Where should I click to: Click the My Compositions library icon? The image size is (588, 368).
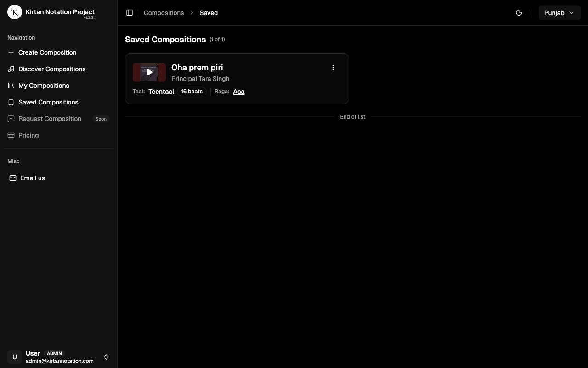click(x=11, y=86)
